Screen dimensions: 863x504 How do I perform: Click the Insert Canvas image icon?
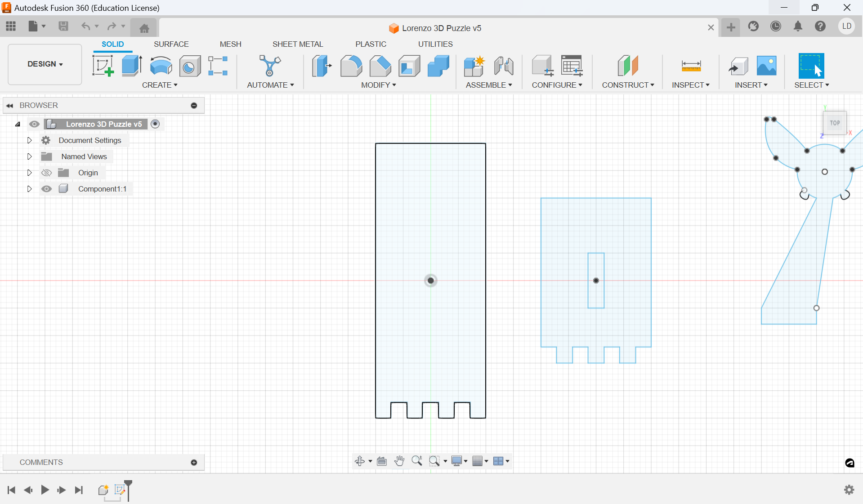(767, 66)
